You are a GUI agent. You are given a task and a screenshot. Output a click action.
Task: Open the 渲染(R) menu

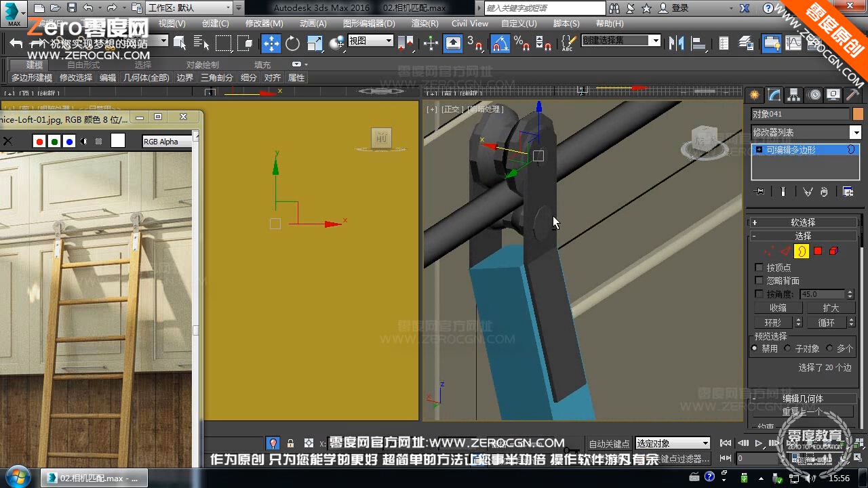coord(425,23)
